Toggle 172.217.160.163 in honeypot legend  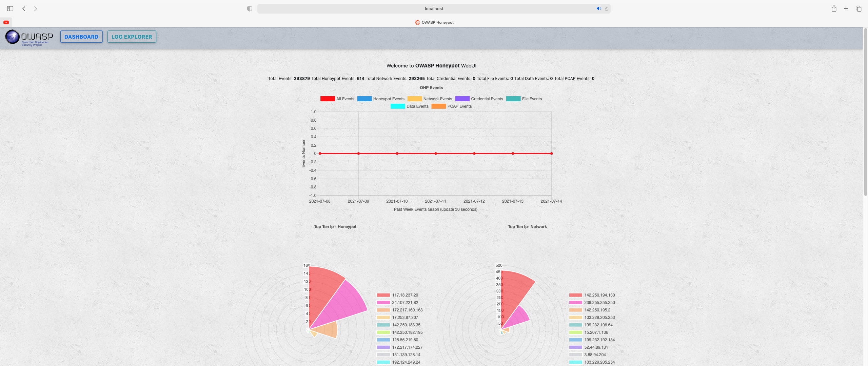(x=383, y=310)
